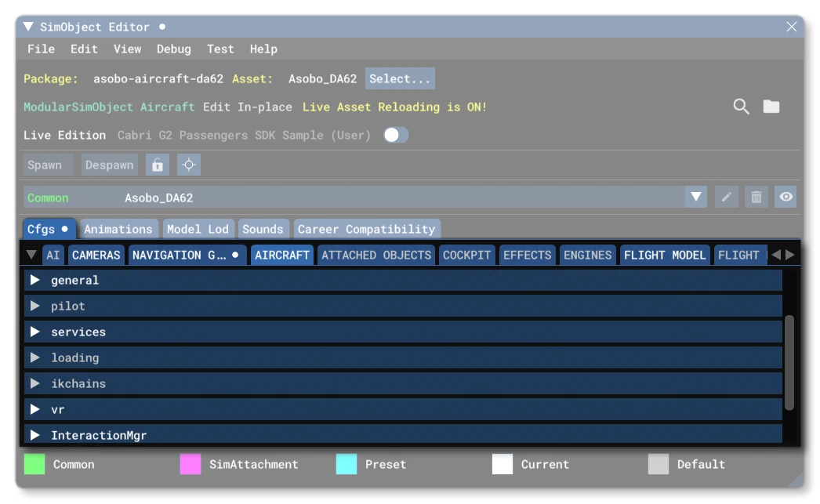Open cfg tab list dropdown triangle
820x504 pixels.
(31, 256)
